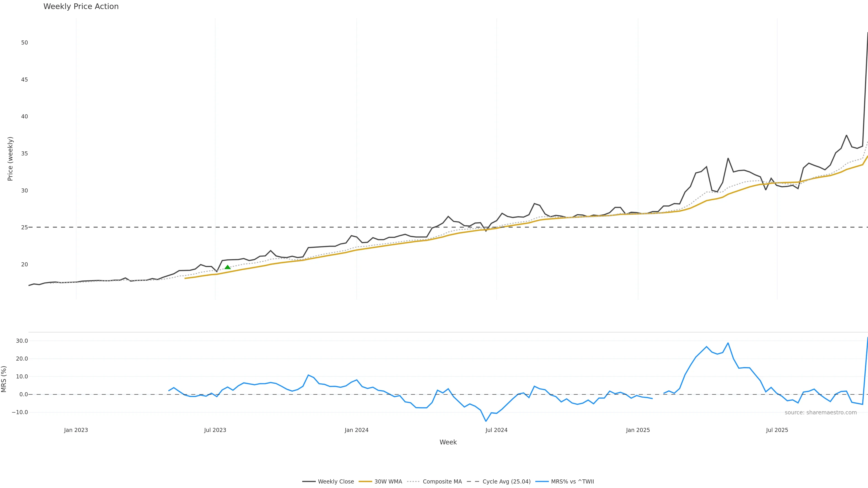Open the source: sharemaestro.com text
Image resolution: width=868 pixels, height=488 pixels.
(x=821, y=413)
